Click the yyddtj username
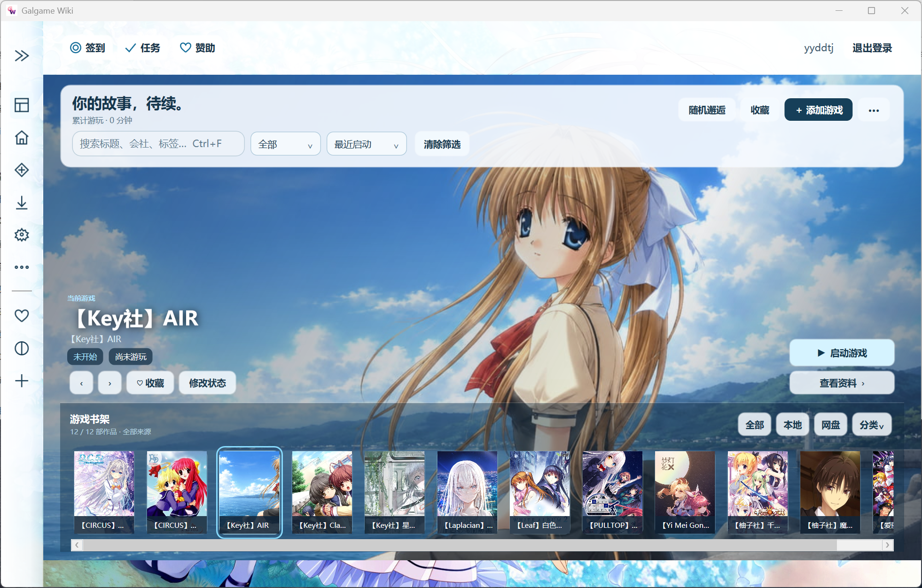 tap(819, 47)
